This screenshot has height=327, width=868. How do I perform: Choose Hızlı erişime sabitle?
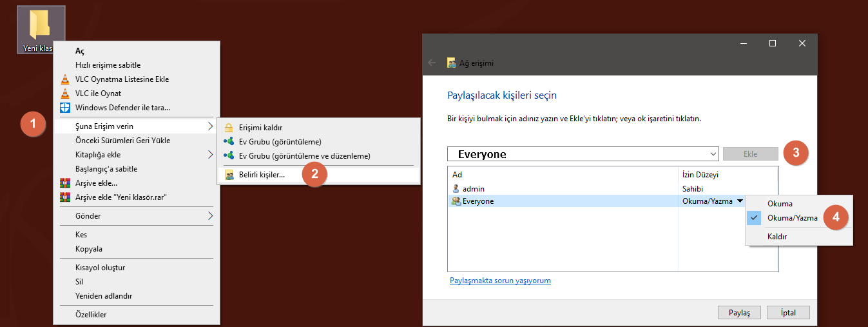tap(137, 65)
